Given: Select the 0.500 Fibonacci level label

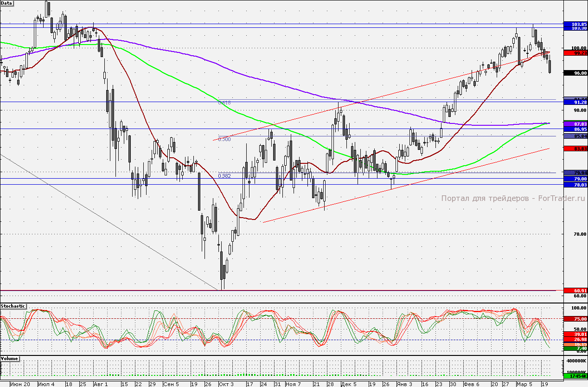Looking at the screenshot, I should (224, 139).
